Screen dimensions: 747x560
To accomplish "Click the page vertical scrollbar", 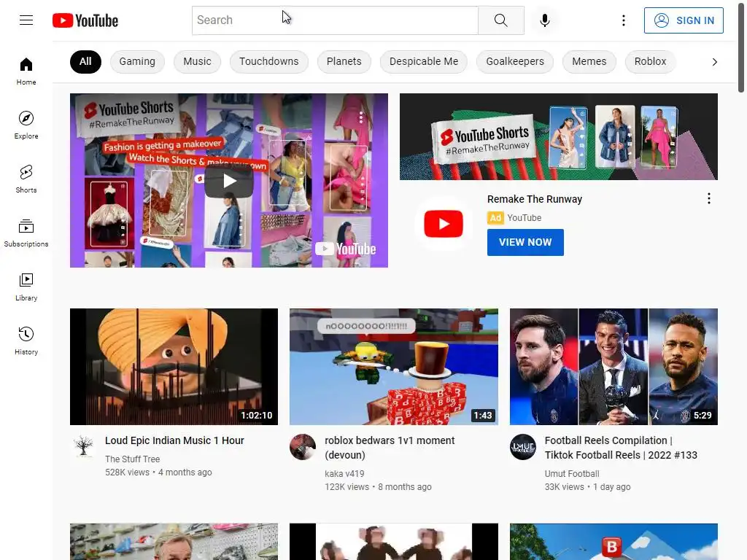I will point(741,47).
